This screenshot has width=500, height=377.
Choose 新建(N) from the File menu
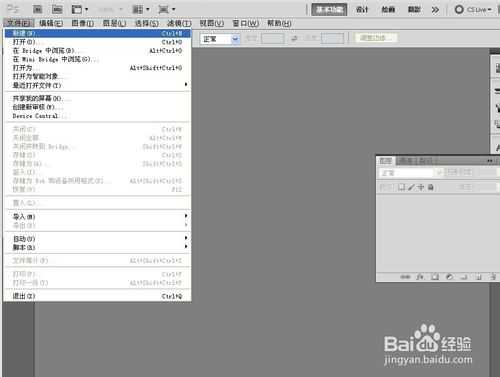point(97,33)
